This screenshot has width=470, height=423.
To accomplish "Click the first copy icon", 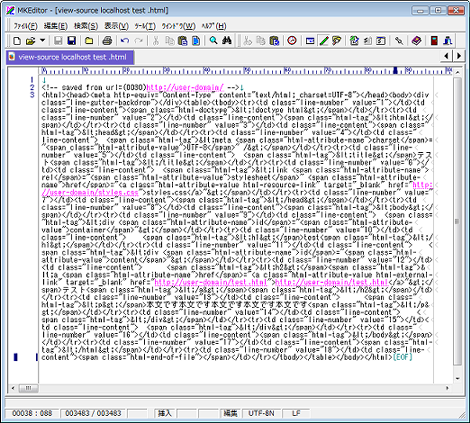I will coord(170,41).
